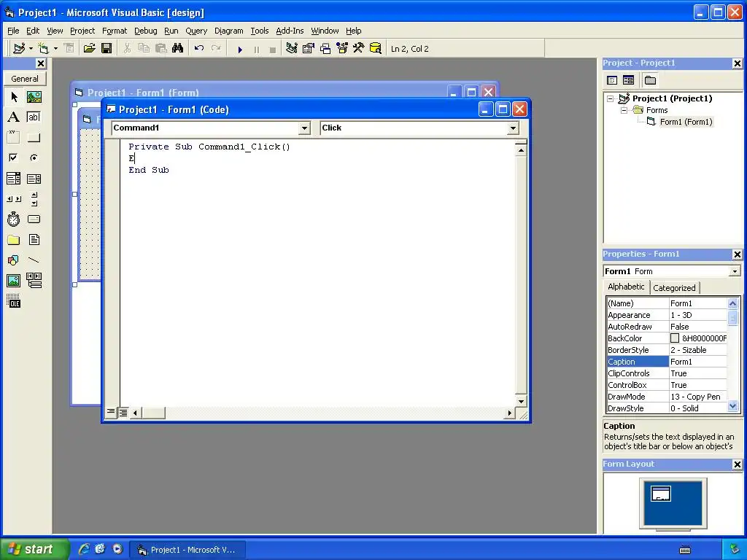Click the Open Project toolbar icon
The width and height of the screenshot is (747, 560).
point(89,49)
